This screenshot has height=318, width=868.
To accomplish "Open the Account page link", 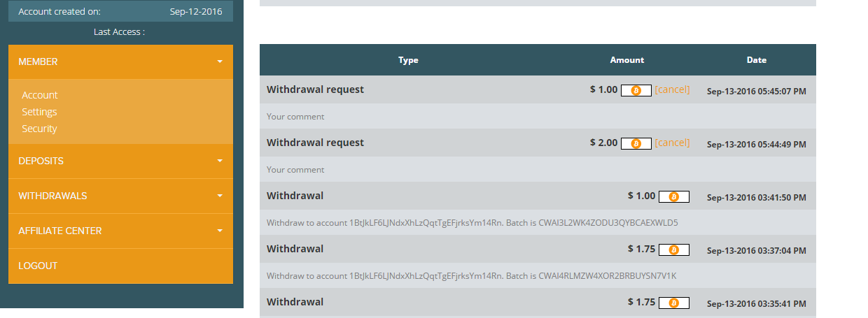I will (40, 95).
